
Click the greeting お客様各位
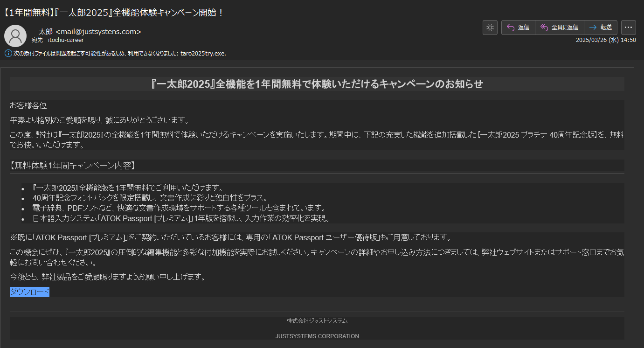click(x=28, y=105)
